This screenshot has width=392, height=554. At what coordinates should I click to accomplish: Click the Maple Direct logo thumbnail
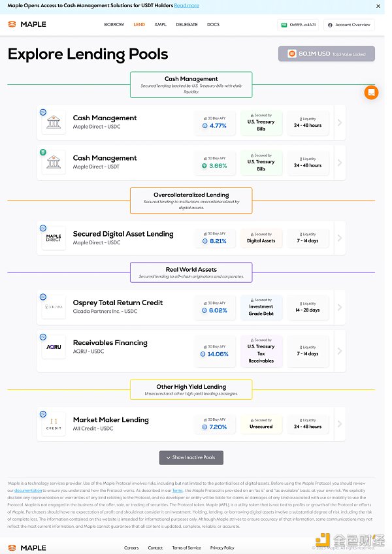(x=54, y=238)
